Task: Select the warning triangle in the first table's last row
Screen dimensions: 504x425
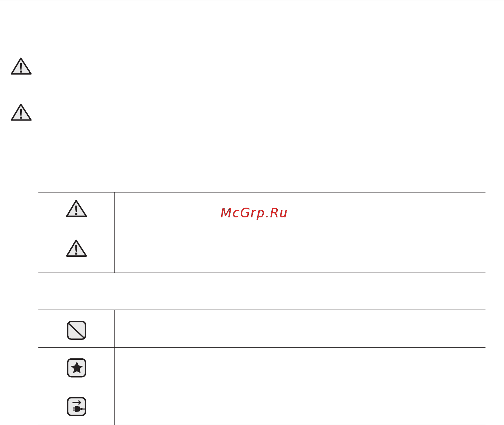Action: [x=76, y=248]
